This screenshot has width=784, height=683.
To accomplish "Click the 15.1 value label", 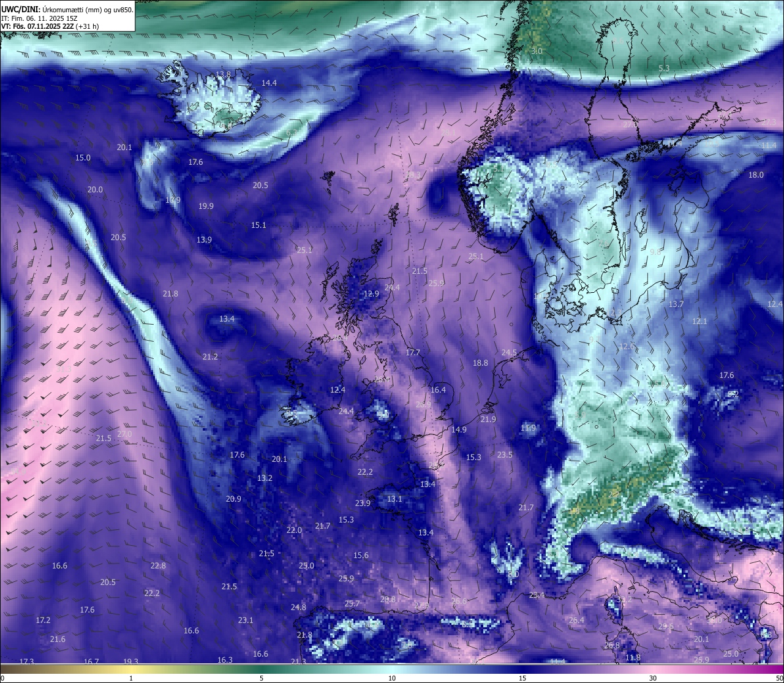I will tap(258, 225).
